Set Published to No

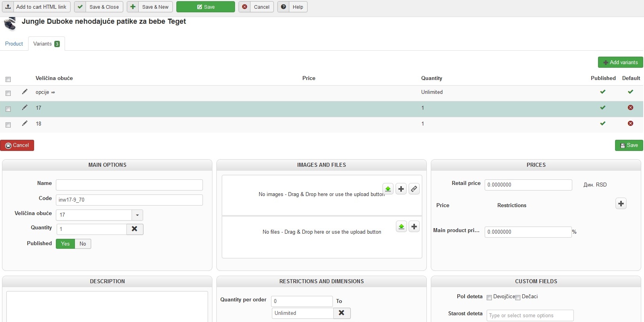coord(83,244)
